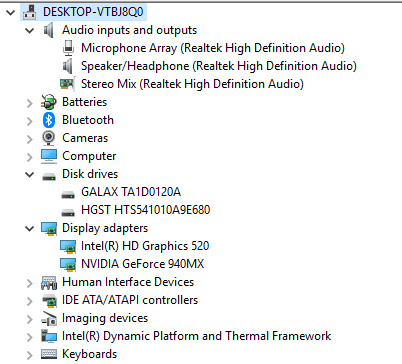402x364 pixels.
Task: Select the Disk drives label
Action: click(x=90, y=174)
